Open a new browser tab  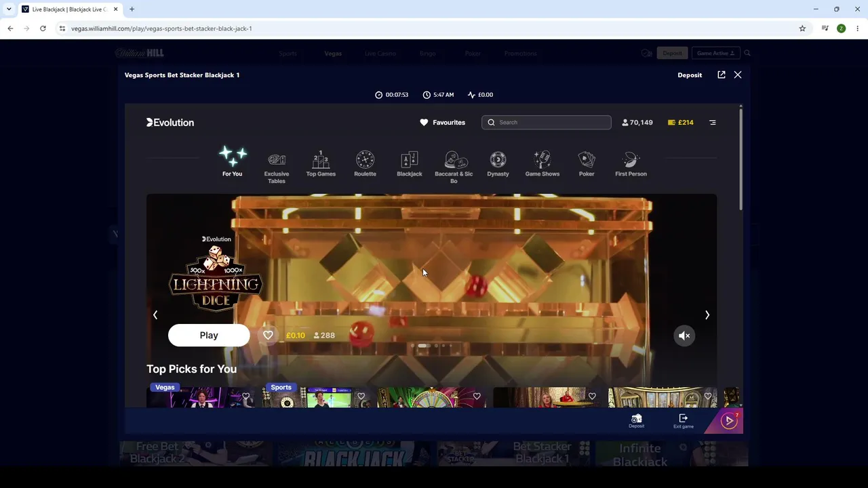tap(132, 9)
